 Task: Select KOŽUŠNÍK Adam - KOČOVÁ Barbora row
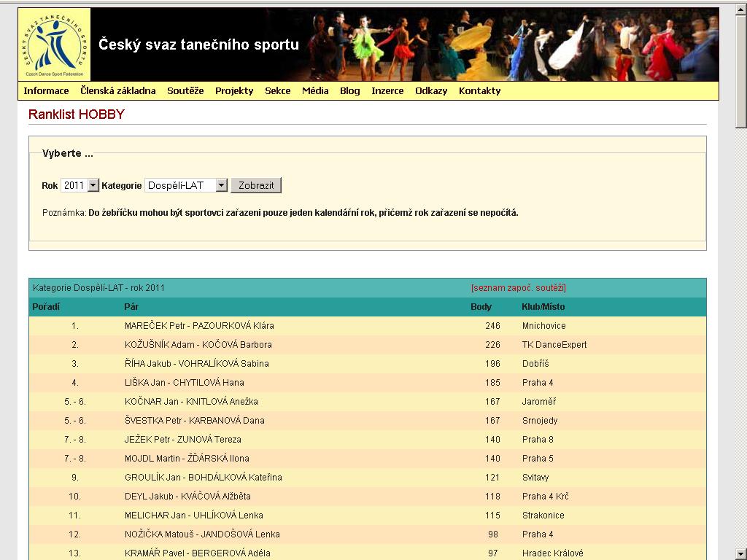click(x=368, y=345)
